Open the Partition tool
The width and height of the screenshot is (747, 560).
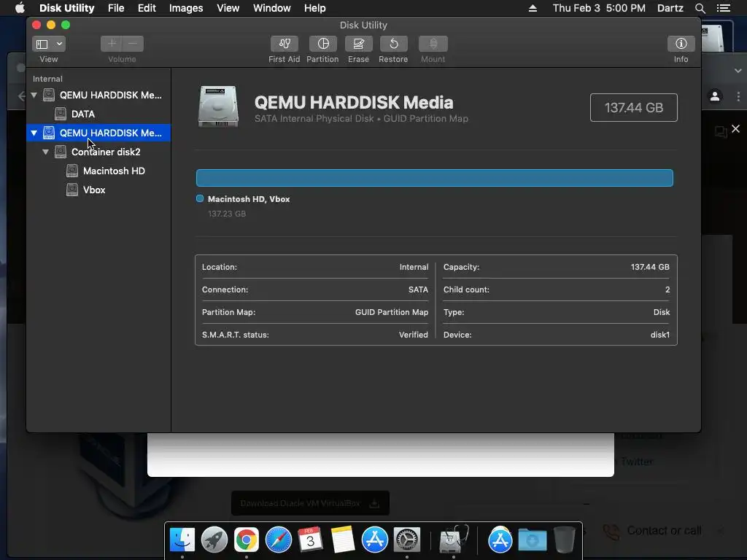[x=322, y=44]
